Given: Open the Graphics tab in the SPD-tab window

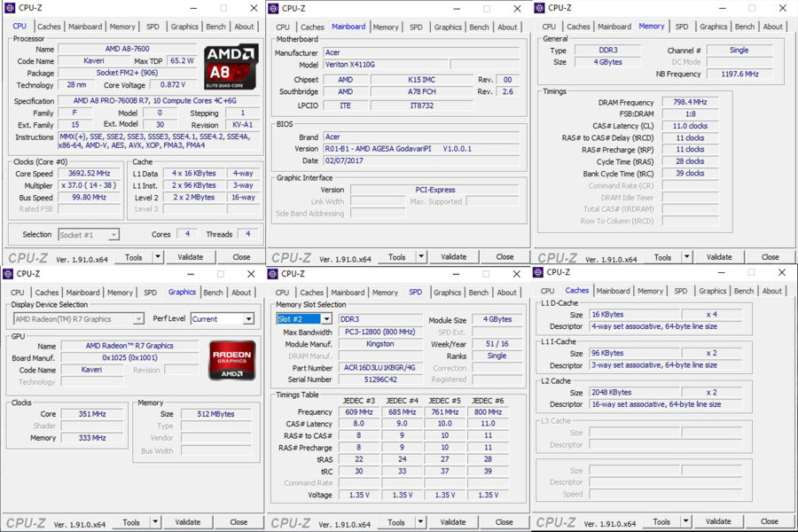Looking at the screenshot, I should coord(447,293).
